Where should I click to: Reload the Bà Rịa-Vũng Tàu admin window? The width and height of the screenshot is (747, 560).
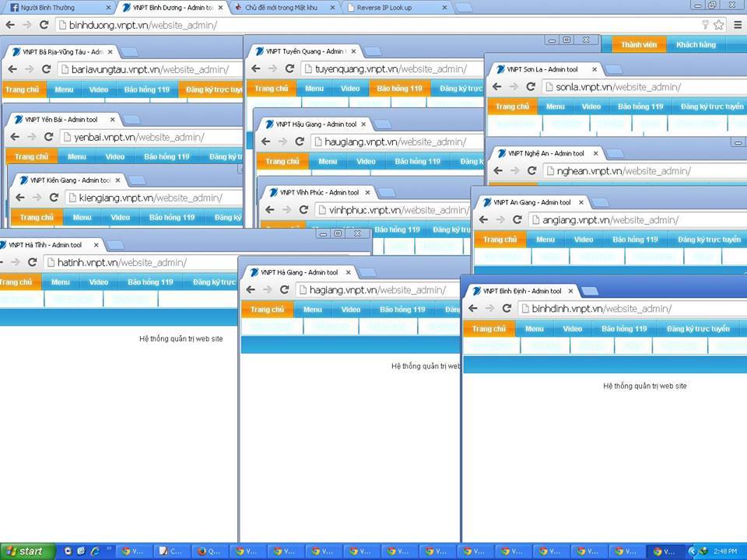point(46,69)
